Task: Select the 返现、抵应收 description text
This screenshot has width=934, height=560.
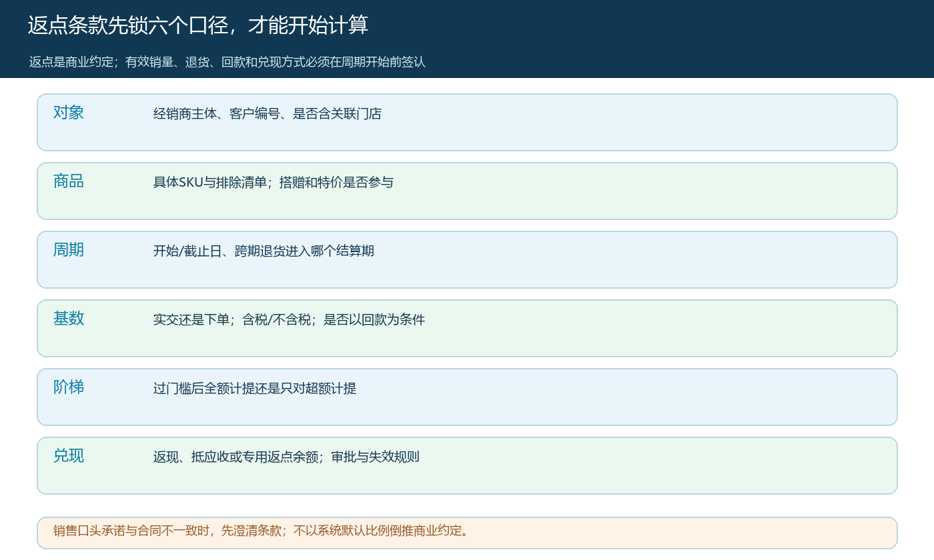Action: [x=286, y=457]
